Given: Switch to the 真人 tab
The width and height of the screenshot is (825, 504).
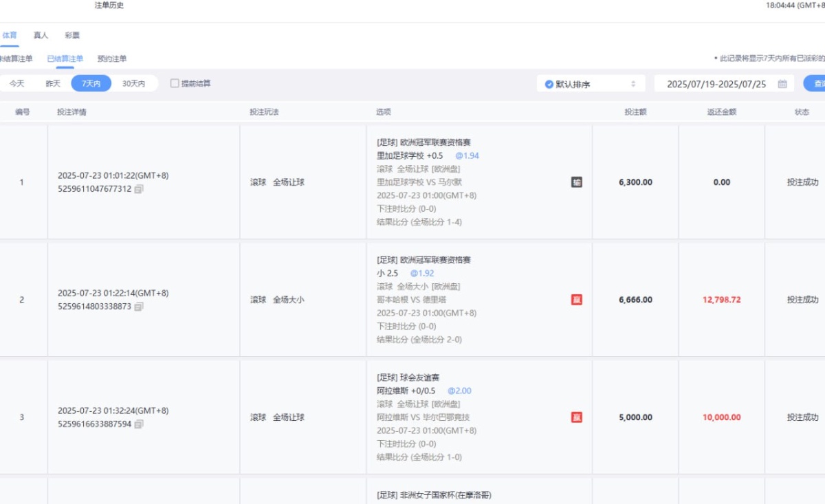Looking at the screenshot, I should pos(41,35).
